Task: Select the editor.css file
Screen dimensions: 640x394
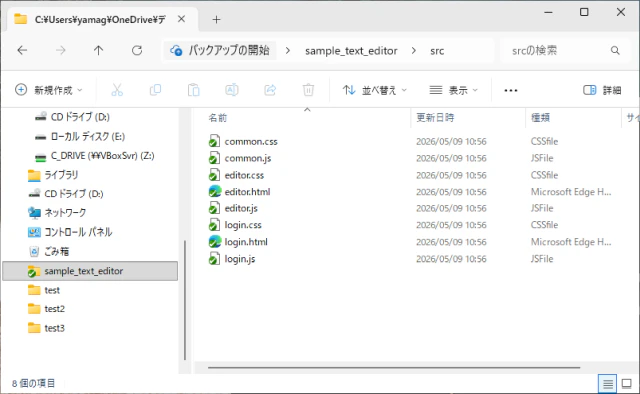Action: [x=244, y=175]
